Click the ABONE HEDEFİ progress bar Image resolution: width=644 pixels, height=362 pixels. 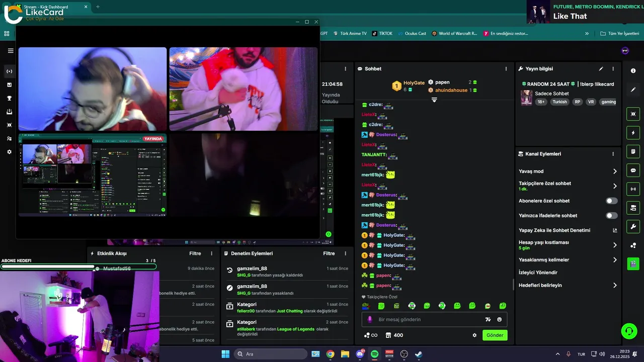coord(78,266)
